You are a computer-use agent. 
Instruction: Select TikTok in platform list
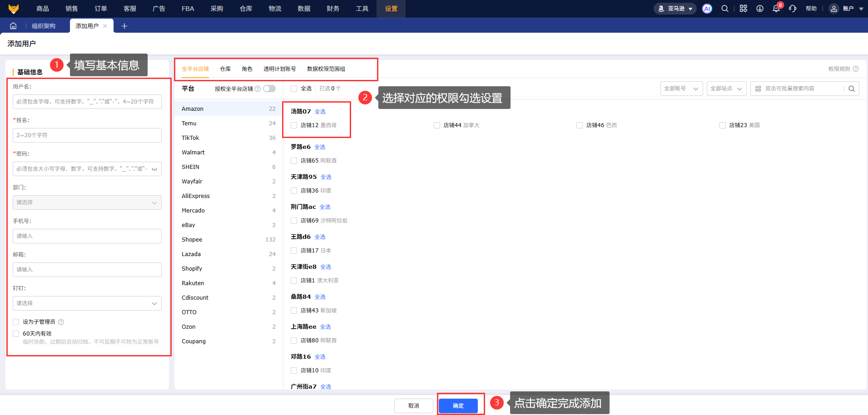tap(228, 138)
